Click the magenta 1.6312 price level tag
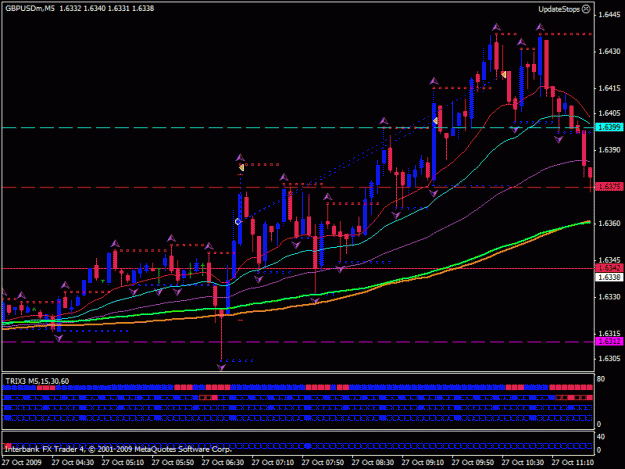The height and width of the screenshot is (469, 625). [609, 341]
